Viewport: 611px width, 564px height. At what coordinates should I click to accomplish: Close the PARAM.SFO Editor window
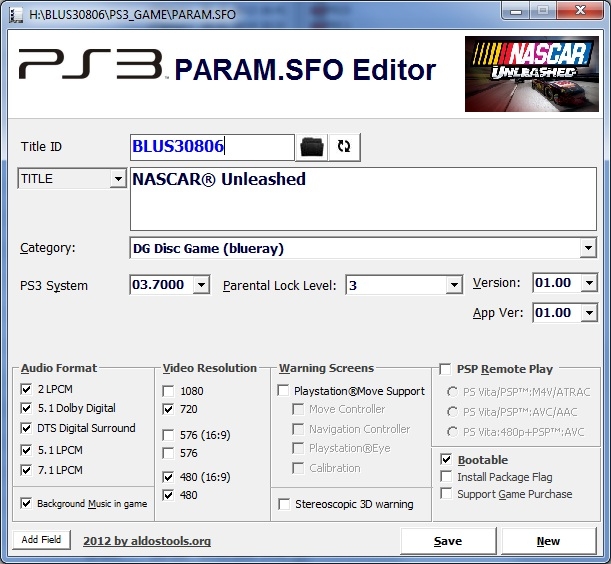(580, 11)
